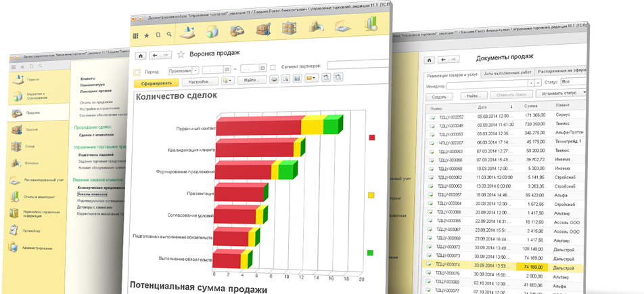Add Воронка продаж to favorites with star
Viewport: 644px width, 294px height.
(181, 55)
